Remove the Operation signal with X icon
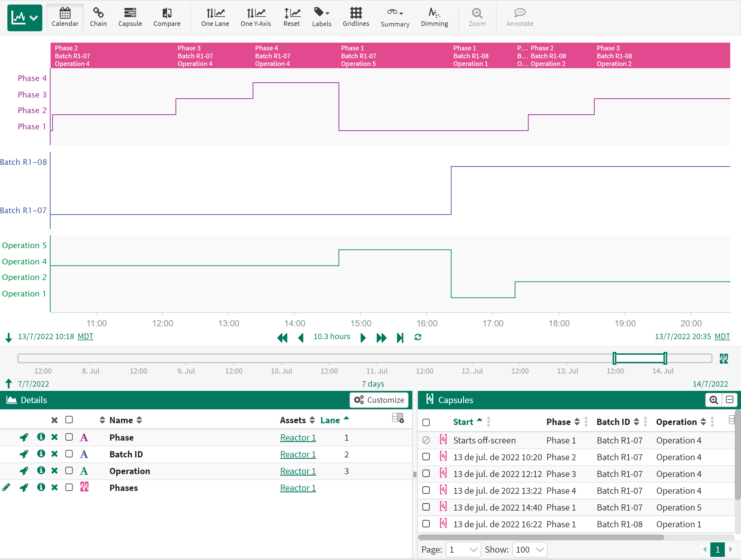Viewport: 741px width, 560px height. click(x=54, y=471)
